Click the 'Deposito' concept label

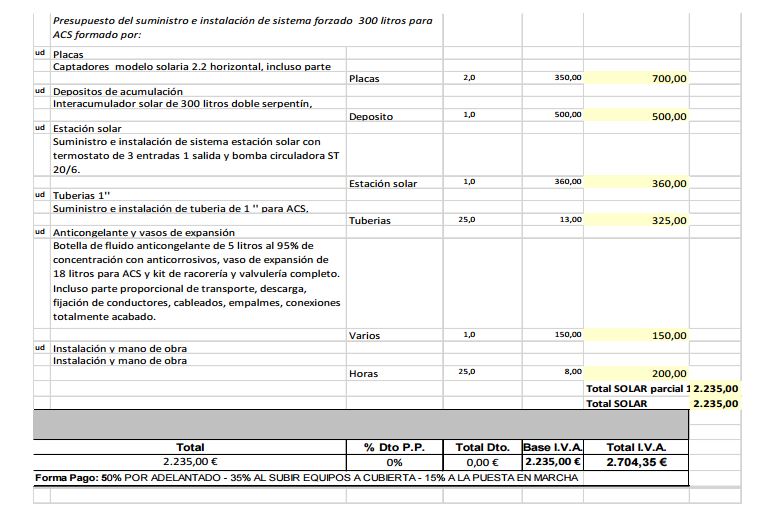pyautogui.click(x=371, y=117)
